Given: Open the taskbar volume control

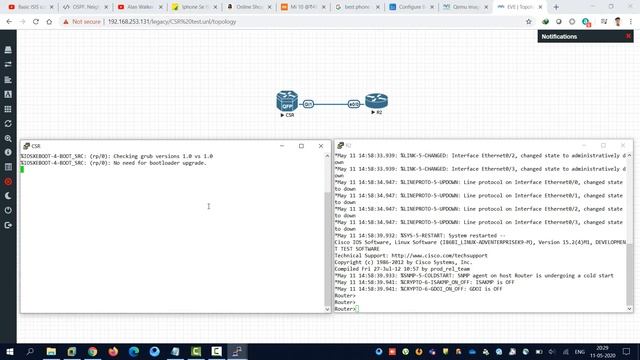Looking at the screenshot, I should [x=552, y=352].
